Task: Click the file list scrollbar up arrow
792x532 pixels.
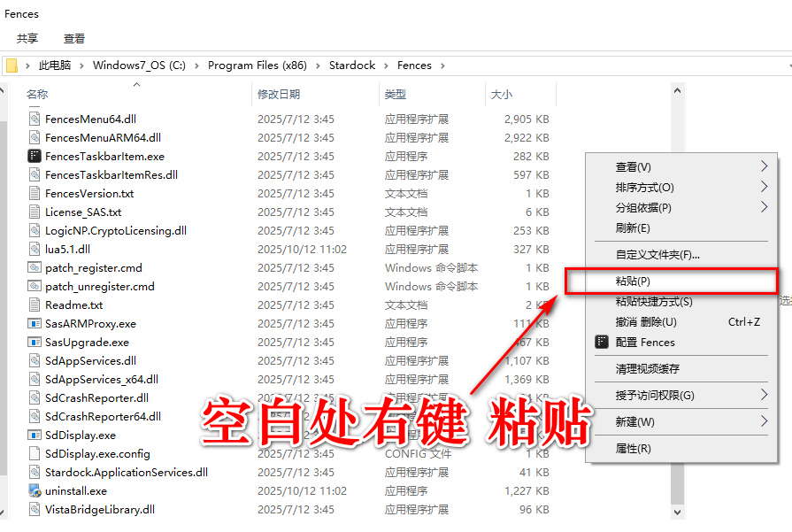Action: coord(677,90)
